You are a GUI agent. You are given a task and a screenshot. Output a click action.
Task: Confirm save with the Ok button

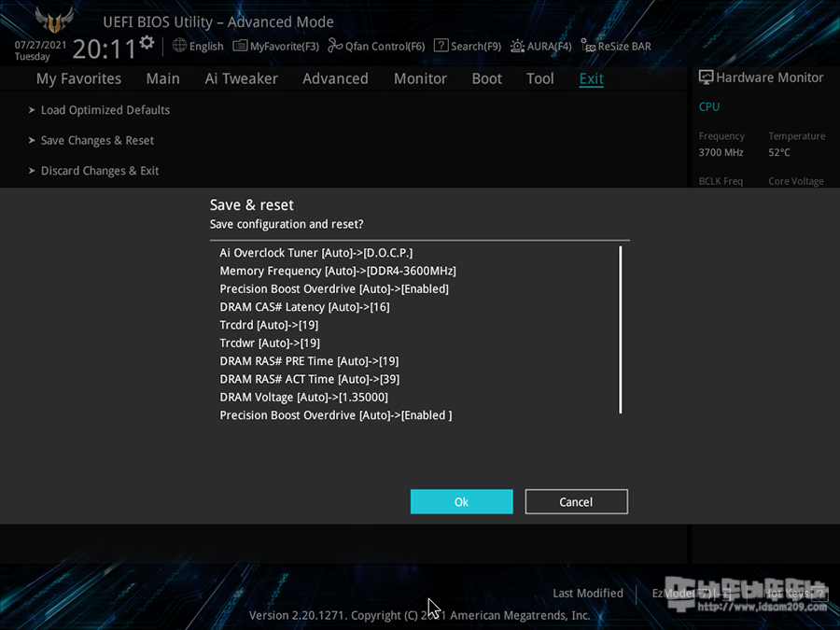click(461, 501)
